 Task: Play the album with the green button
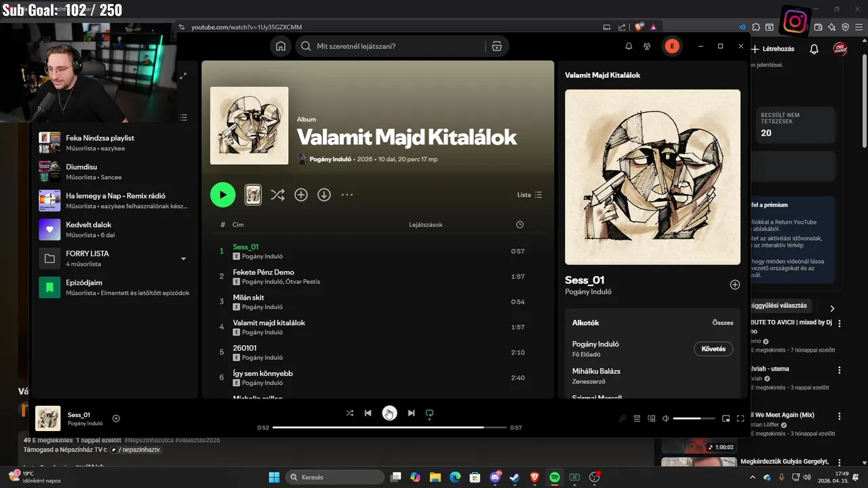click(222, 195)
